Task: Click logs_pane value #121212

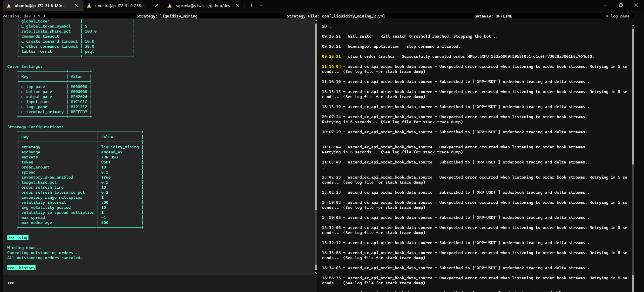Action: click(79, 107)
